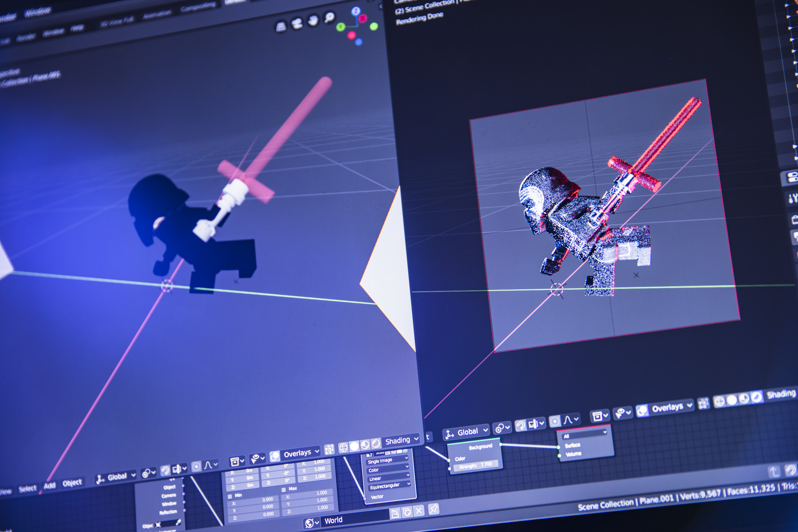798x532 pixels.
Task: Open gizmo visibility dropdown in left viewport
Action: (258, 459)
